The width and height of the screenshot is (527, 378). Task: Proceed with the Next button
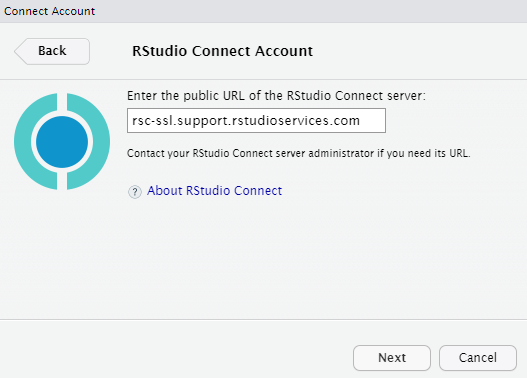[392, 358]
